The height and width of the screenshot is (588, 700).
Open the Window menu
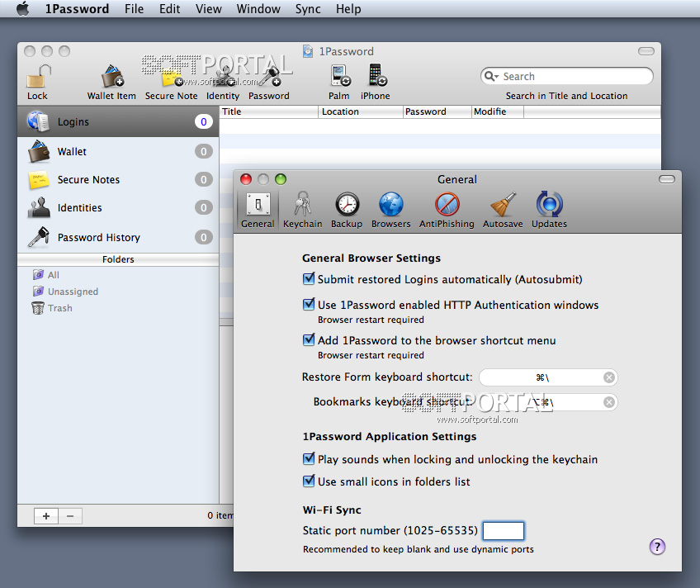point(258,9)
